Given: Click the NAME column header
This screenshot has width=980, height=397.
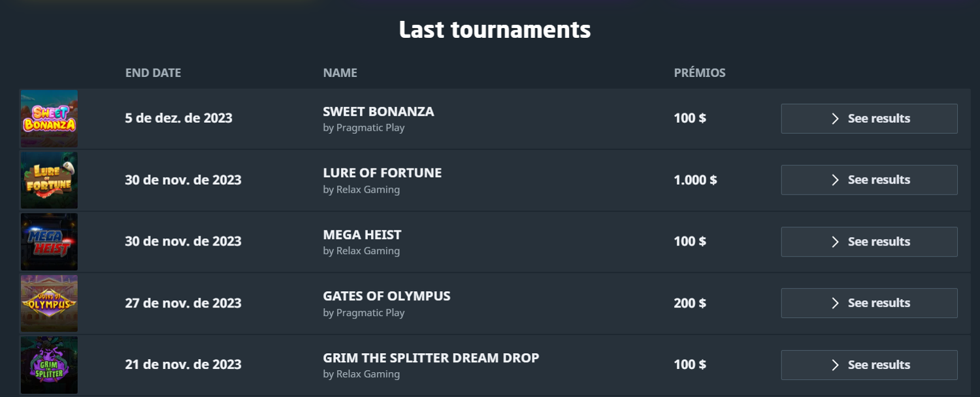Looking at the screenshot, I should click(x=340, y=73).
